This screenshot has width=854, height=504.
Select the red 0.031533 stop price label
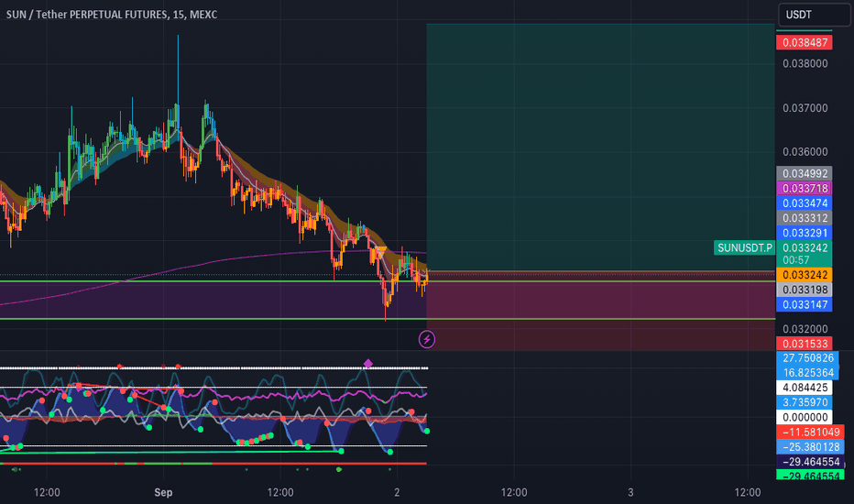[805, 344]
